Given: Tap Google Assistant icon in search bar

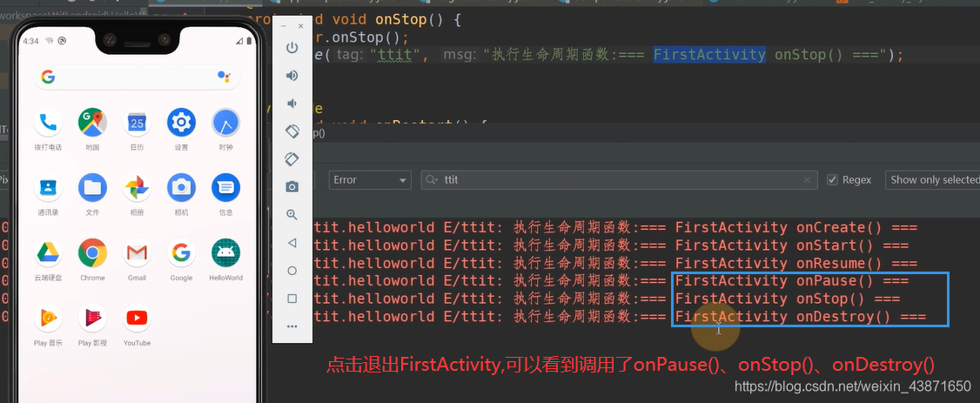Looking at the screenshot, I should click(224, 77).
